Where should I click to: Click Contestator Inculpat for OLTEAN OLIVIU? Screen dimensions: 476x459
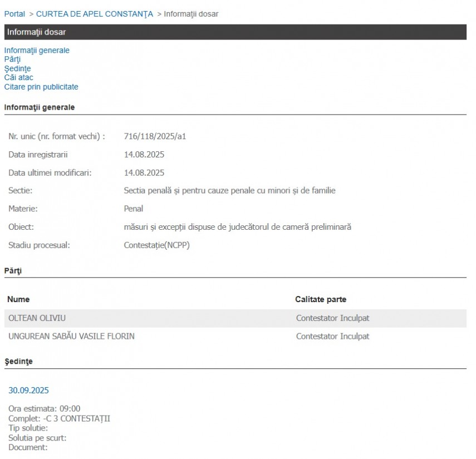click(x=333, y=318)
